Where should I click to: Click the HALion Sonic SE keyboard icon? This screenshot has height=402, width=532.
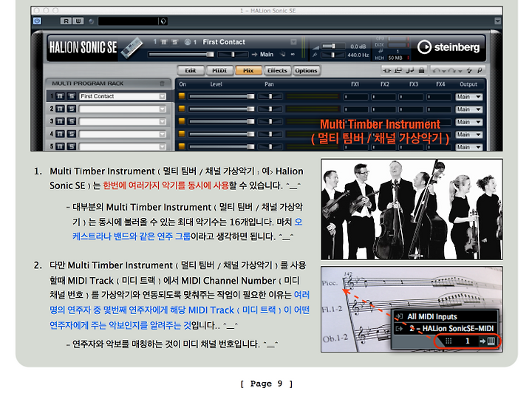(132, 47)
